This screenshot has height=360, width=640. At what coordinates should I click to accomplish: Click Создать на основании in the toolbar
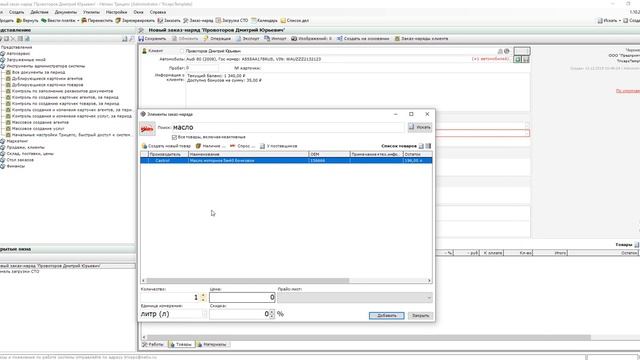click(363, 39)
